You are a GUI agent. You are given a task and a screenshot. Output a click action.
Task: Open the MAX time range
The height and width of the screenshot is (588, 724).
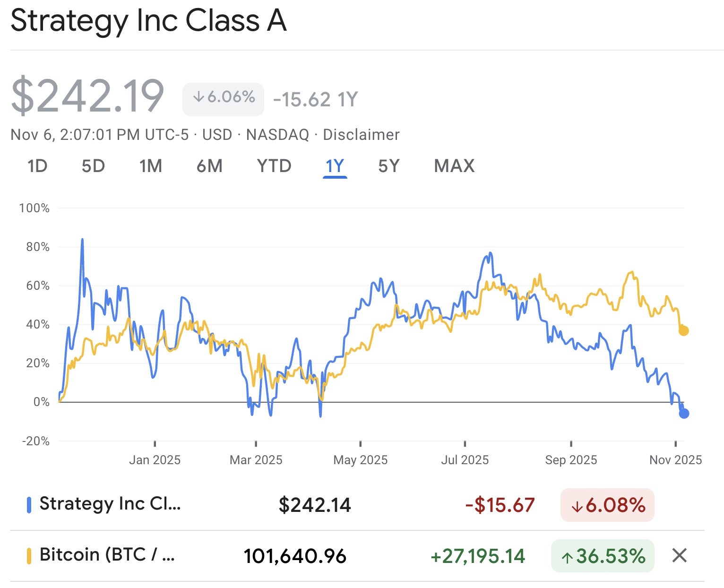click(x=454, y=166)
